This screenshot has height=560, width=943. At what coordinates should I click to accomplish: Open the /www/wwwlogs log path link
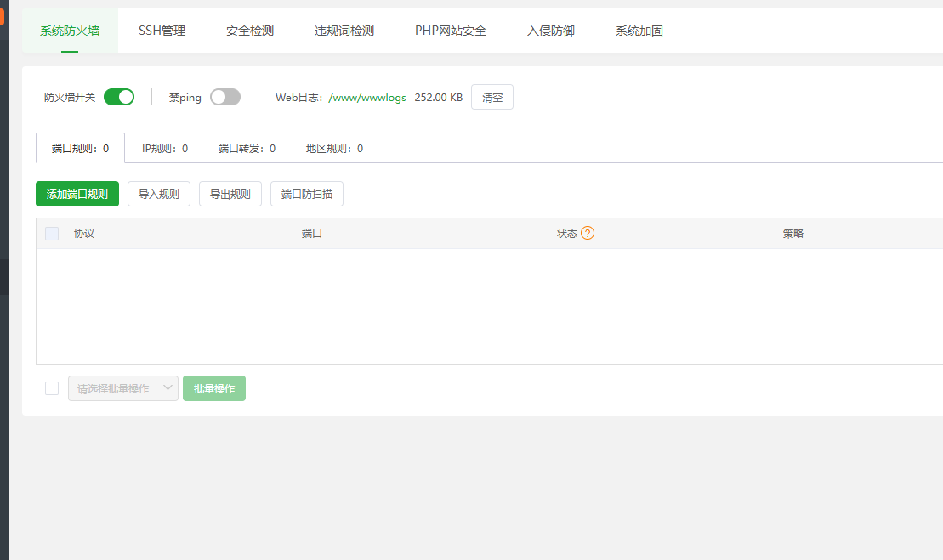click(368, 97)
